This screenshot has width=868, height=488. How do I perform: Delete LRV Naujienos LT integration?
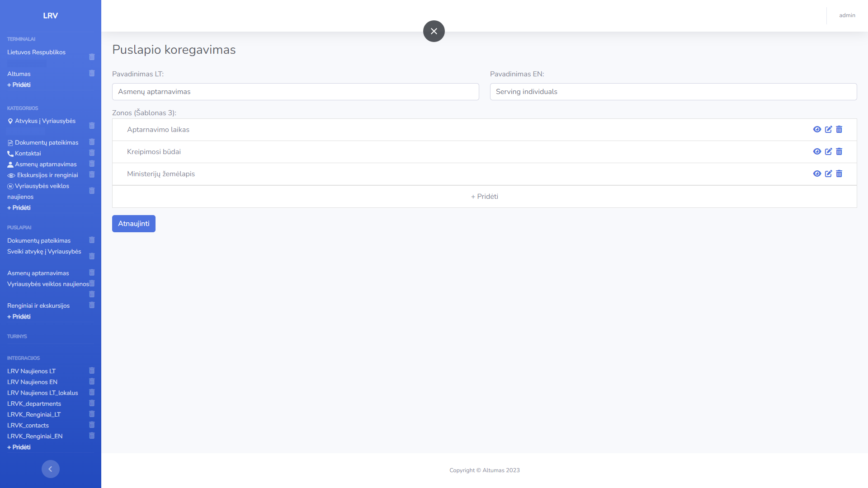point(92,371)
